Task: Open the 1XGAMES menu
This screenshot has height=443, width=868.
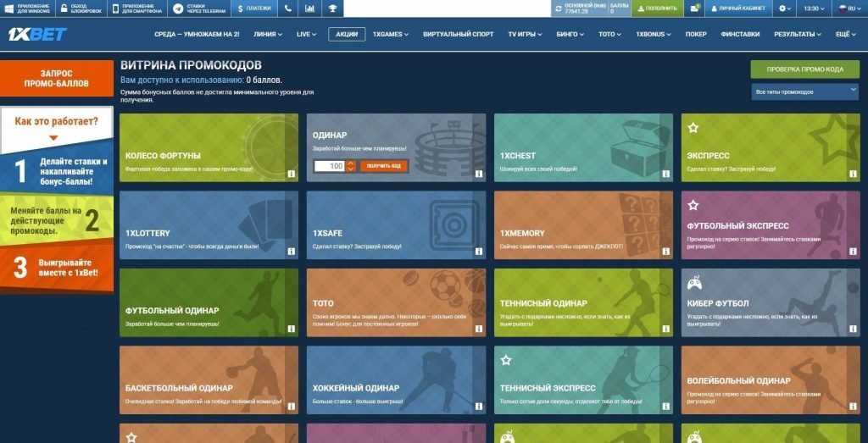Action: tap(390, 34)
